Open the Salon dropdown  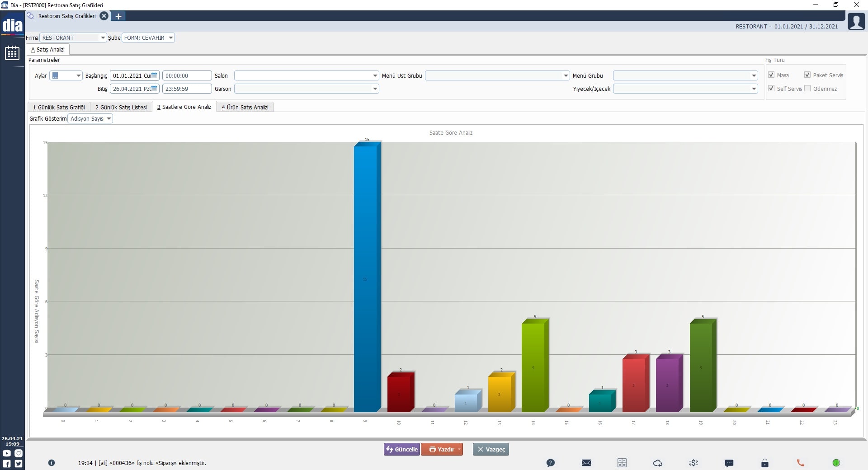[375, 75]
